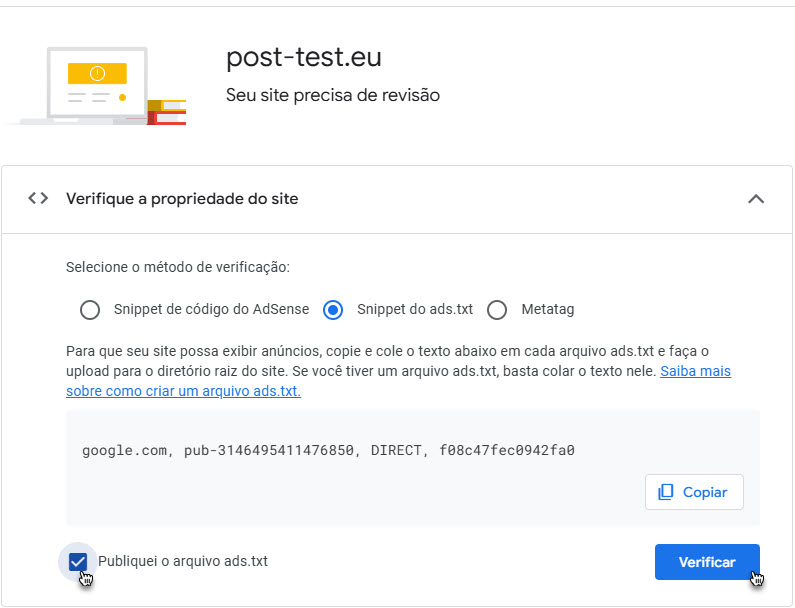The width and height of the screenshot is (795, 608).
Task: Choose the Metatag verification radio button
Action: 497,310
